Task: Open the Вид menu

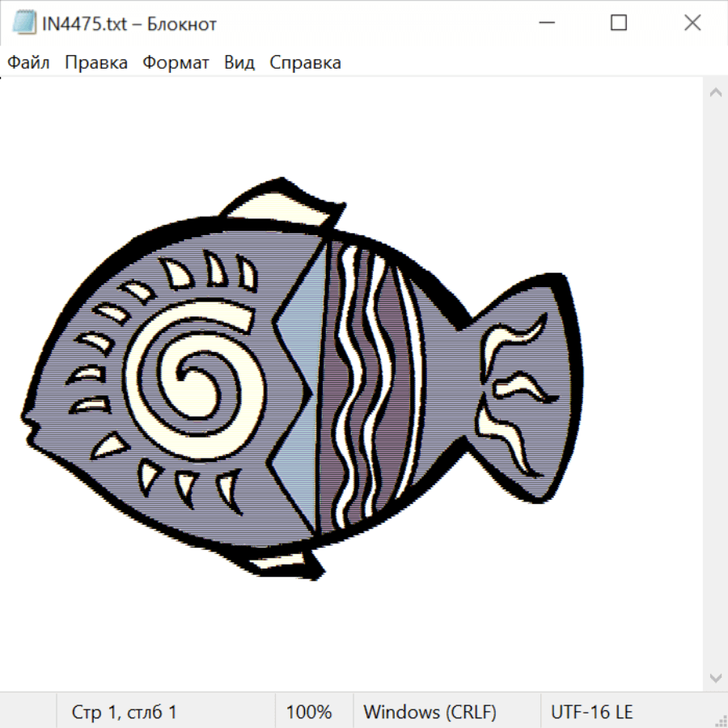Action: pyautogui.click(x=239, y=63)
